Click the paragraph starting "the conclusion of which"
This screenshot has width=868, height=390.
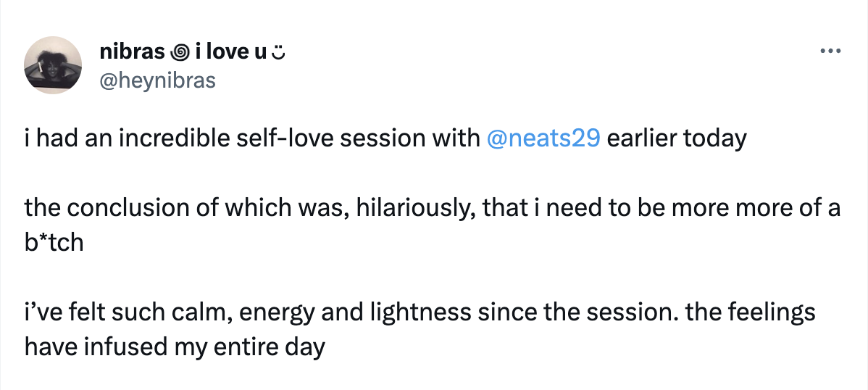click(433, 225)
